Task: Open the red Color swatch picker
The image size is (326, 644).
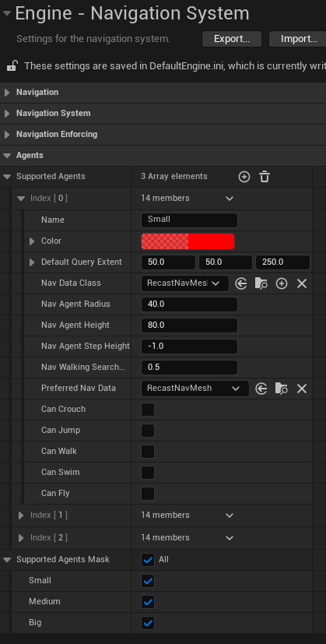Action: (188, 241)
